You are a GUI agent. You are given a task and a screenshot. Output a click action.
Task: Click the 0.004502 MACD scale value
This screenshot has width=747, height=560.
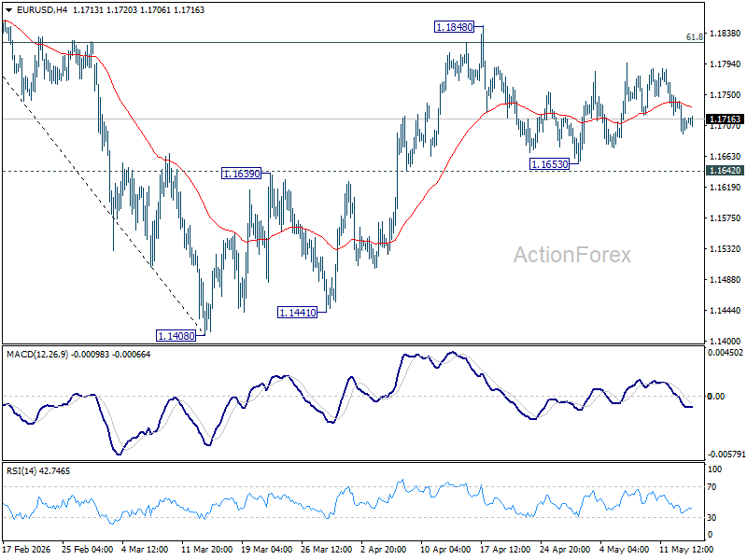726,353
